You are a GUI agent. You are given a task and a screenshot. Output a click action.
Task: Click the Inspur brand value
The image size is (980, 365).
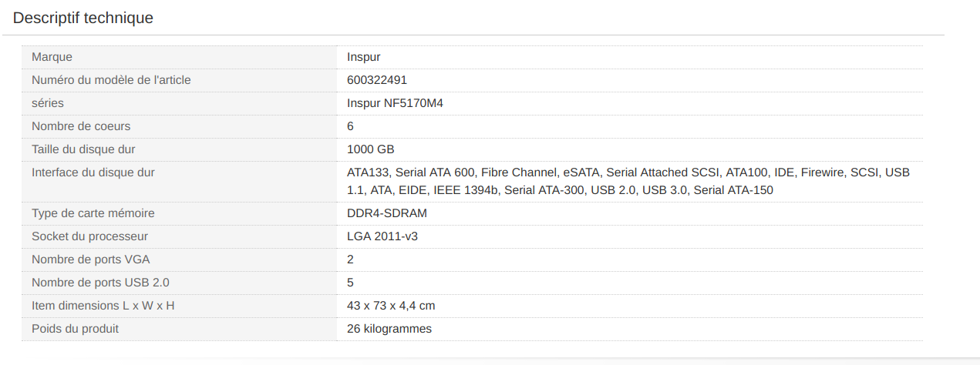pyautogui.click(x=364, y=57)
